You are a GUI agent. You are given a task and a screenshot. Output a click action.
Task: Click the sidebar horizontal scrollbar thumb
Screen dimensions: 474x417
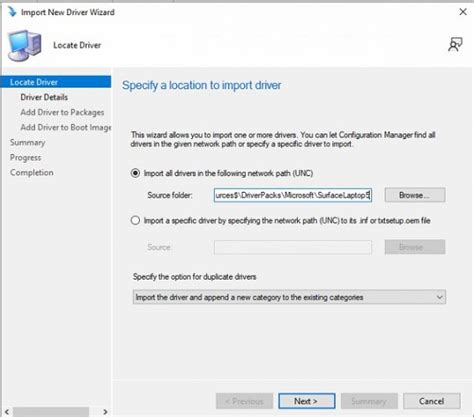click(x=51, y=412)
